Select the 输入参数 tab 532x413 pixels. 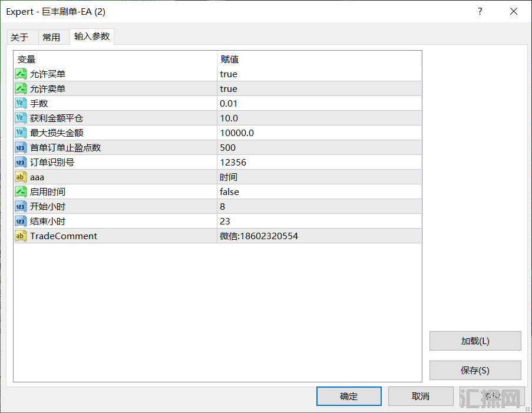92,37
